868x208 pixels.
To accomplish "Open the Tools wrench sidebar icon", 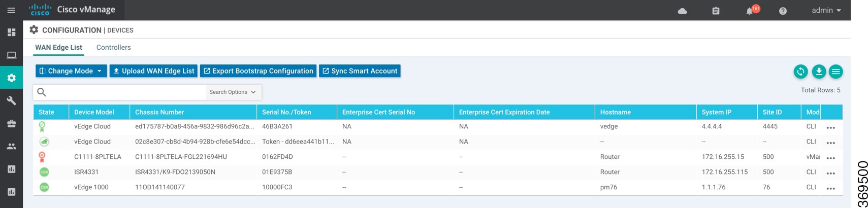I will click(x=11, y=100).
